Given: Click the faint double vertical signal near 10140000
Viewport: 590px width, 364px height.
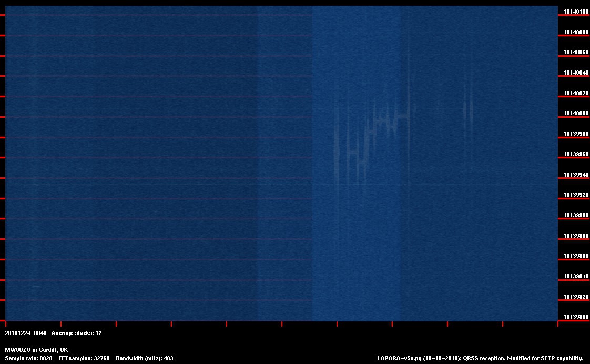Looking at the screenshot, I should (467, 108).
